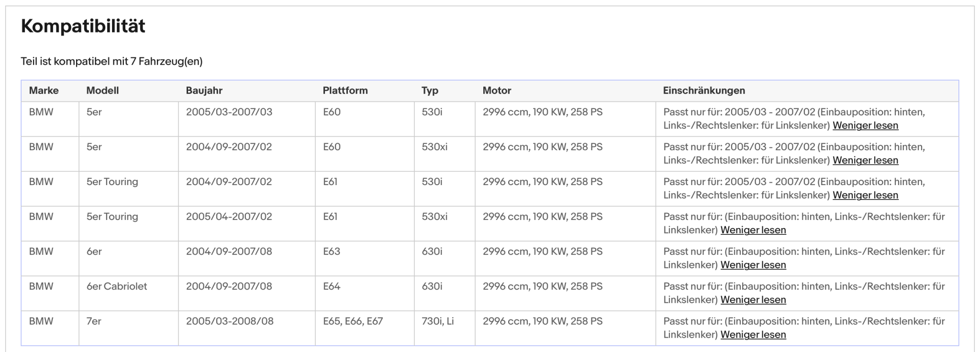The width and height of the screenshot is (980, 352).
Task: Click 'Weniger lesen' in the 5er Touring 530i row
Action: click(865, 195)
